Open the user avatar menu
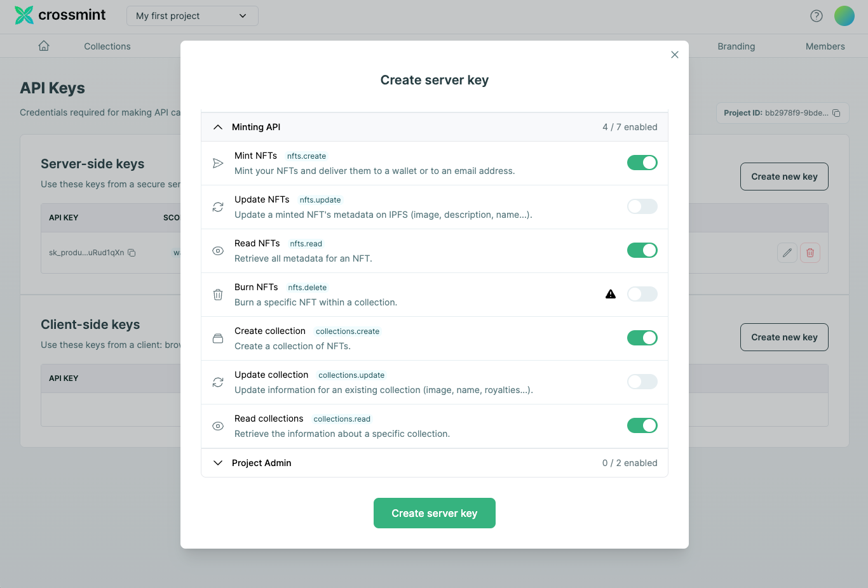The height and width of the screenshot is (588, 868). (x=844, y=16)
